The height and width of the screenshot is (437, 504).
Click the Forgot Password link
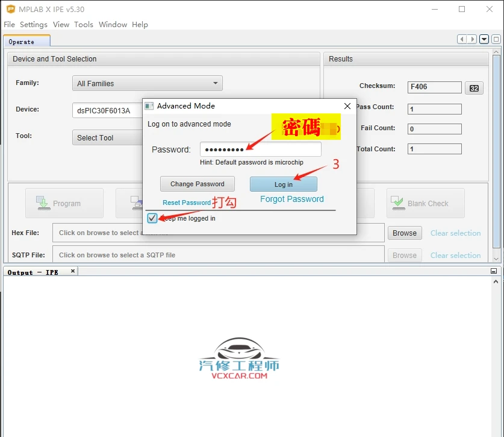pos(291,199)
